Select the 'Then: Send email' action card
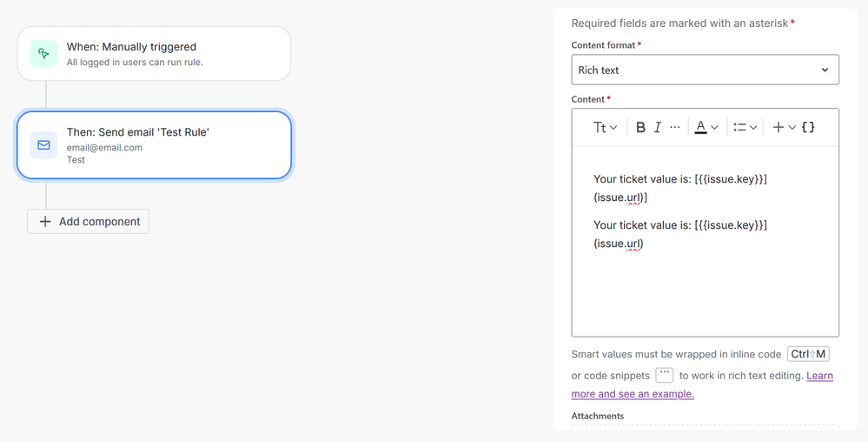This screenshot has width=868, height=441. 154,145
